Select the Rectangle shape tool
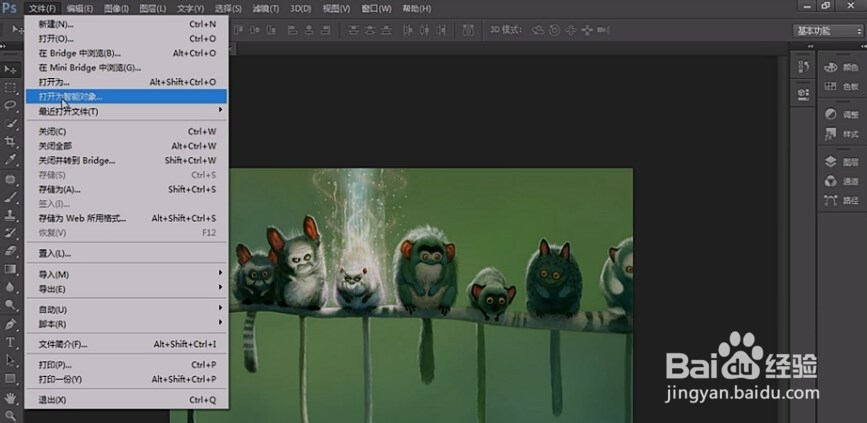Screen dimensions: 867x423 click(10, 378)
